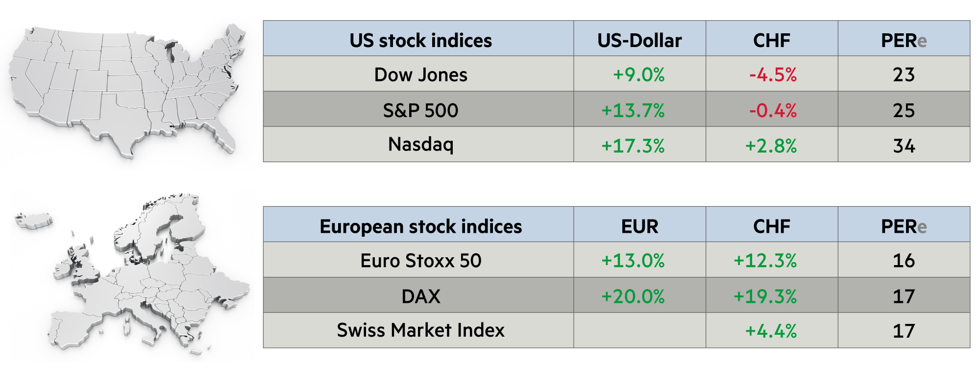The image size is (980, 369).
Task: Select the CHF header in the US table
Action: tap(772, 40)
